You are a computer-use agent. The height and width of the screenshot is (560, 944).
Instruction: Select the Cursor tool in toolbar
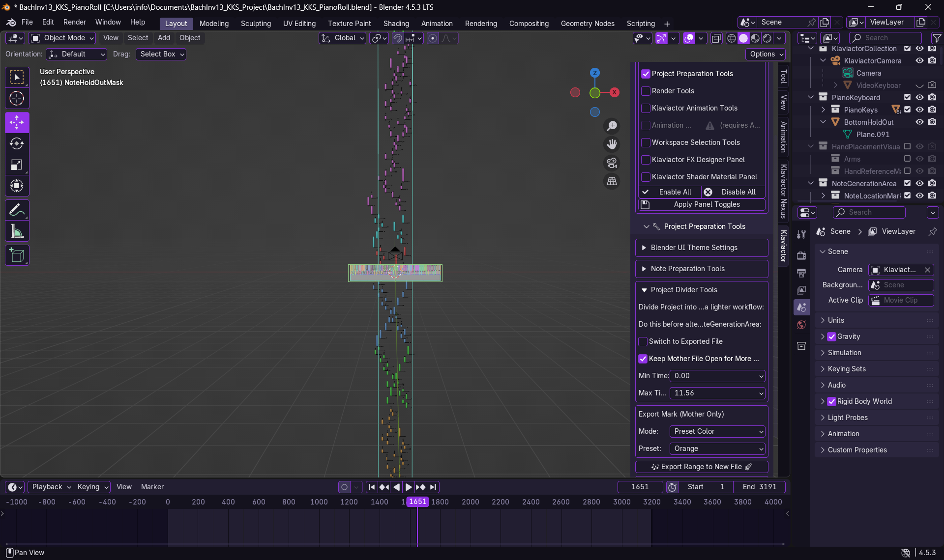click(17, 99)
